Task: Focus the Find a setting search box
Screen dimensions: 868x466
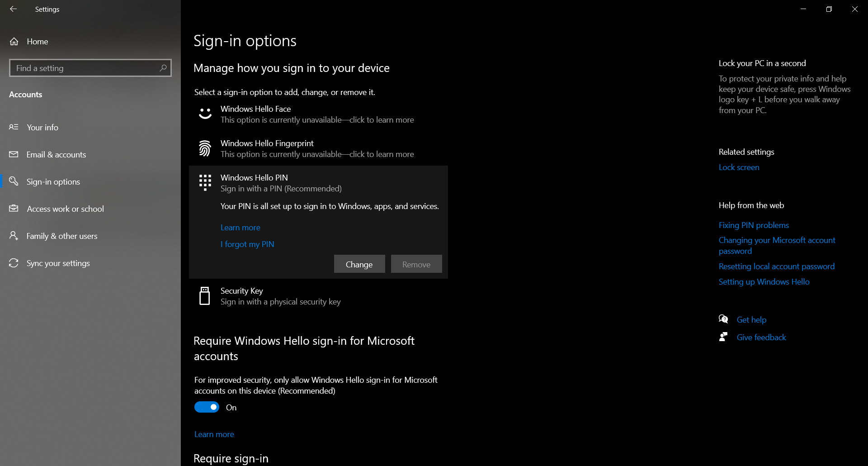Action: point(90,68)
